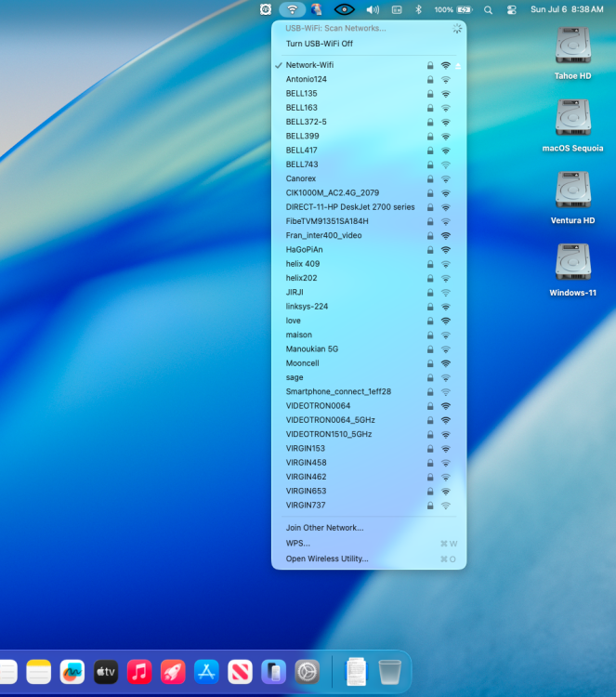This screenshot has height=697, width=616.
Task: Open the eye icon in menu bar
Action: click(x=344, y=9)
